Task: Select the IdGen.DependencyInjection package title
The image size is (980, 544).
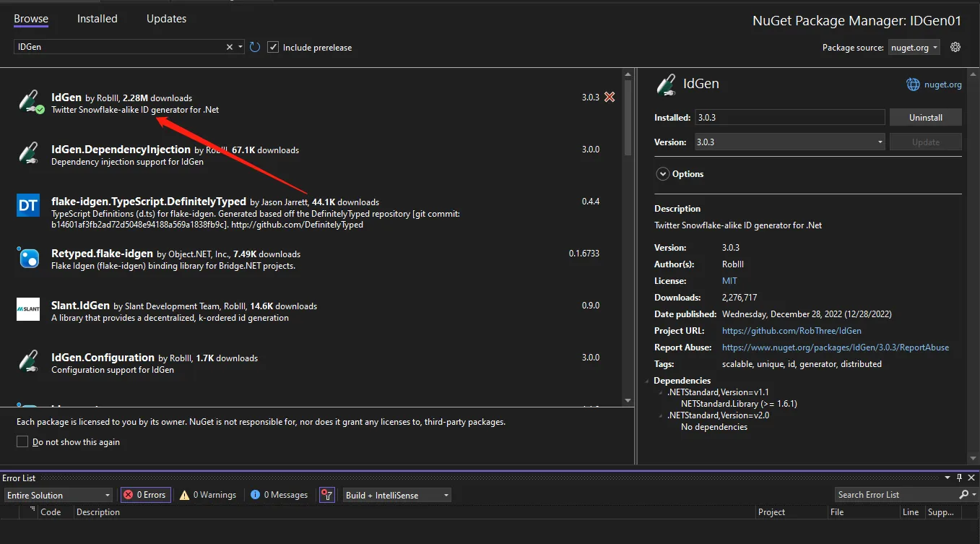Action: coord(121,149)
